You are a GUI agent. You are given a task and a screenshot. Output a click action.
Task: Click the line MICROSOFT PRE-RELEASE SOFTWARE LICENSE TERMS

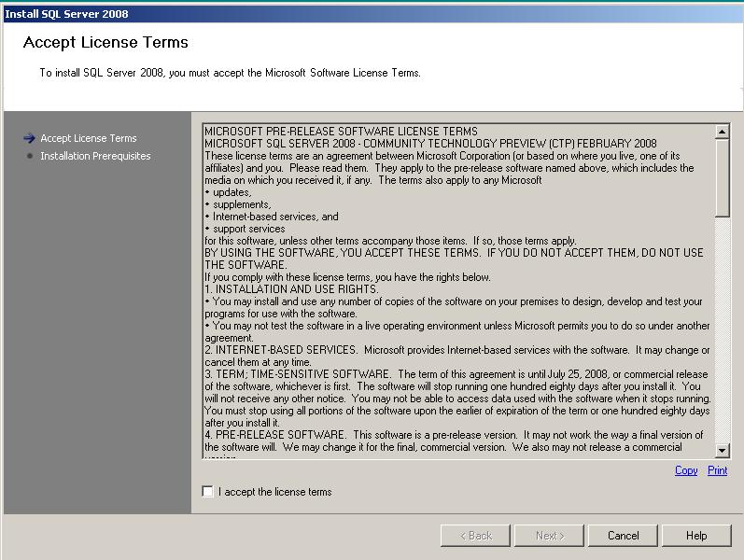tap(341, 131)
